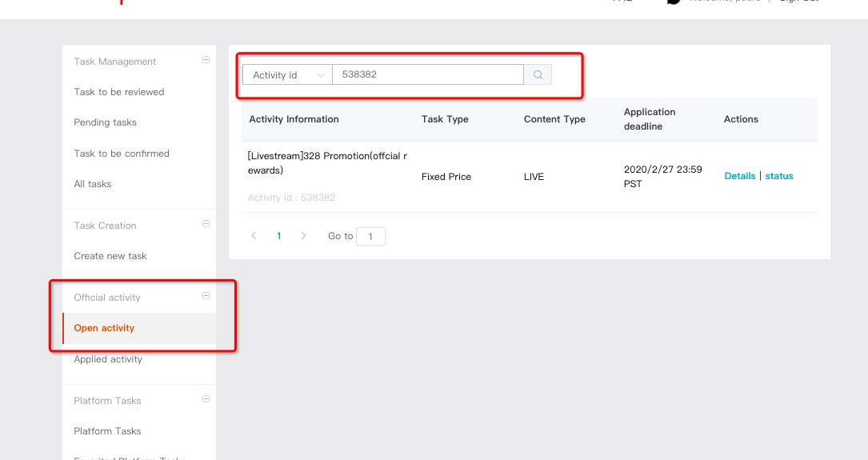
Task: Select All tasks in sidebar
Action: click(93, 184)
